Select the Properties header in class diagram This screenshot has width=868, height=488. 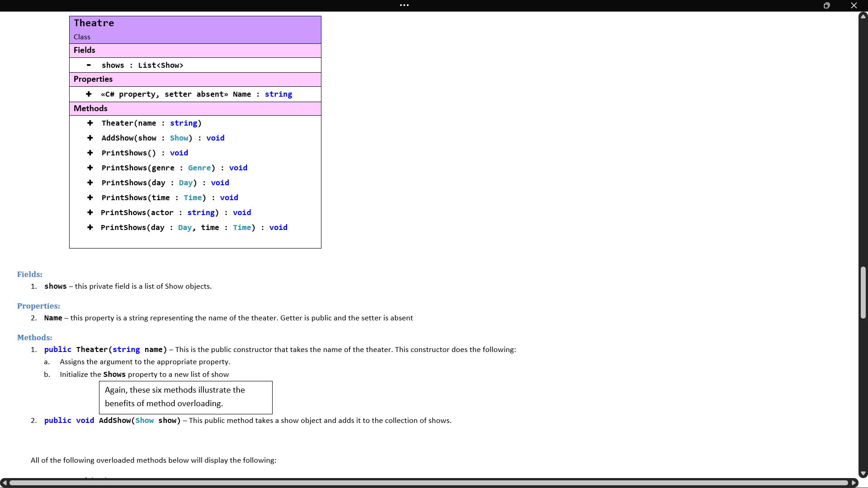pos(195,79)
